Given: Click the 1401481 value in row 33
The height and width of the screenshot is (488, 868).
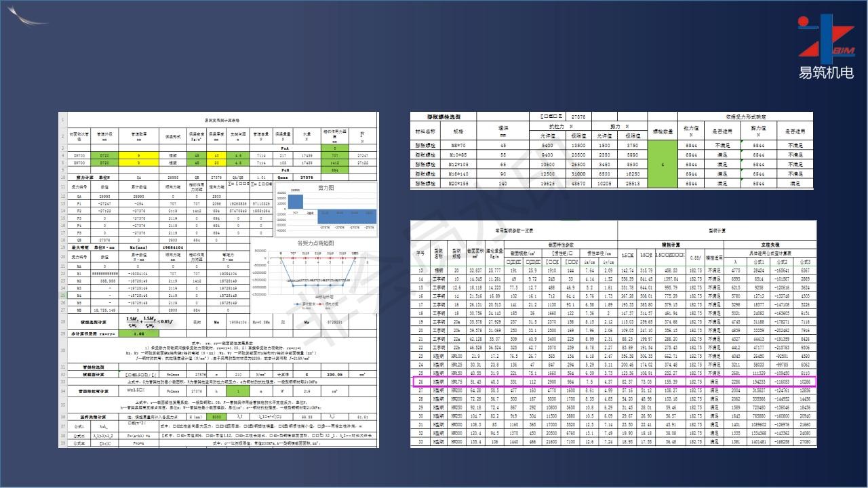Looking at the screenshot, I should 759,442.
